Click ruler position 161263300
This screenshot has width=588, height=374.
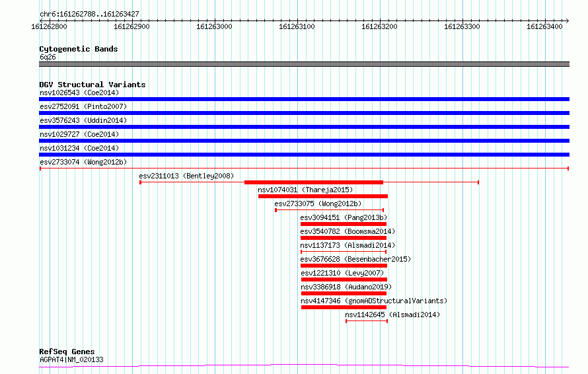point(462,26)
